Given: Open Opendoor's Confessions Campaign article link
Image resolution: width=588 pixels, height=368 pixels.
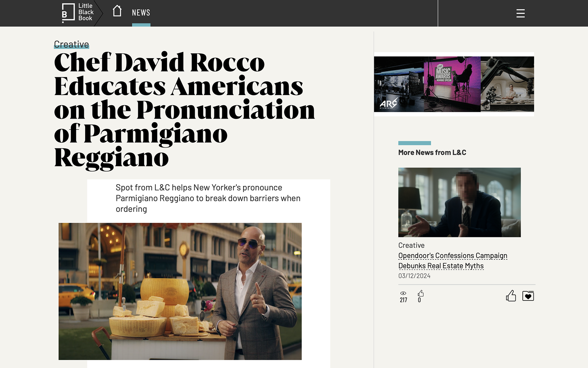Looking at the screenshot, I should pyautogui.click(x=453, y=260).
